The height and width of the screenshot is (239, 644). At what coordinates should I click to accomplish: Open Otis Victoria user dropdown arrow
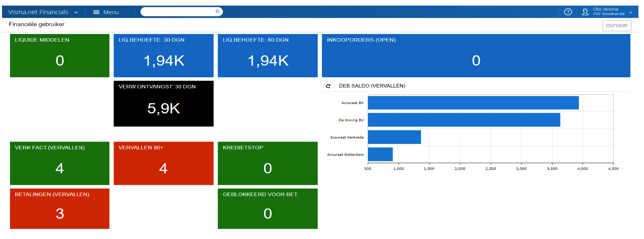(631, 12)
